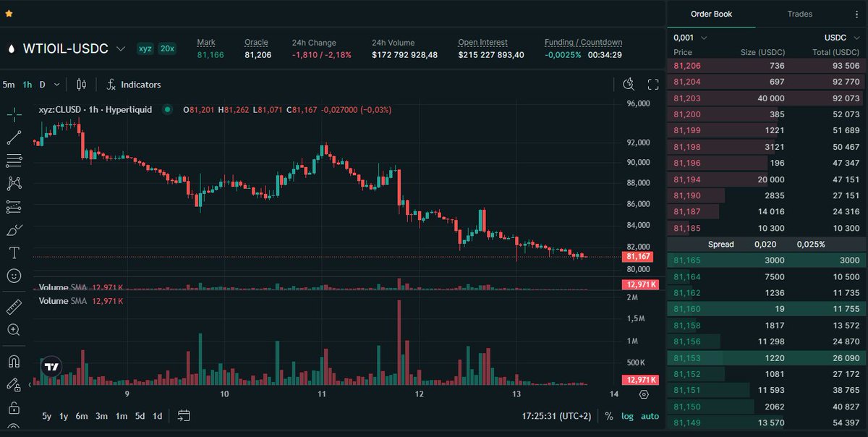
Task: Click the ask price 81,185
Action: pyautogui.click(x=686, y=228)
